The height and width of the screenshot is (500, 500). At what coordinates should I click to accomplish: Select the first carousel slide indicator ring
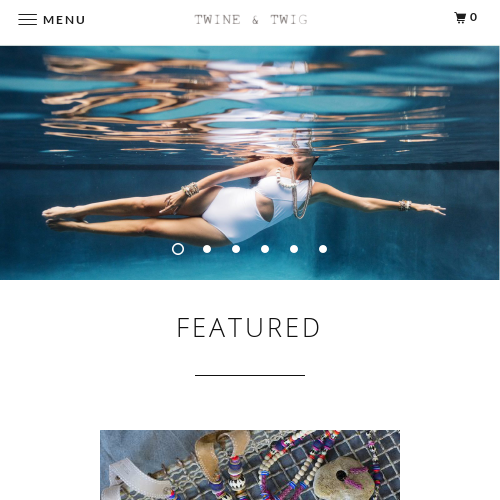[178, 249]
